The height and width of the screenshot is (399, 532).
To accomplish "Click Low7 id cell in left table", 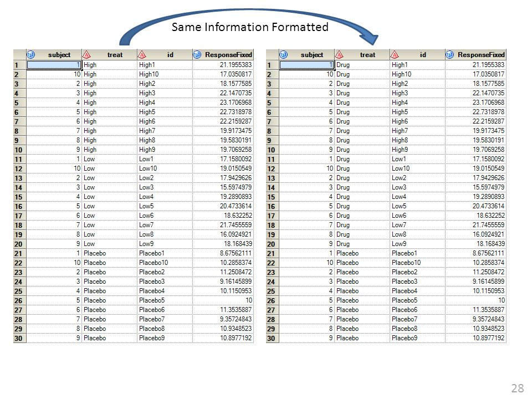I will coord(165,226).
